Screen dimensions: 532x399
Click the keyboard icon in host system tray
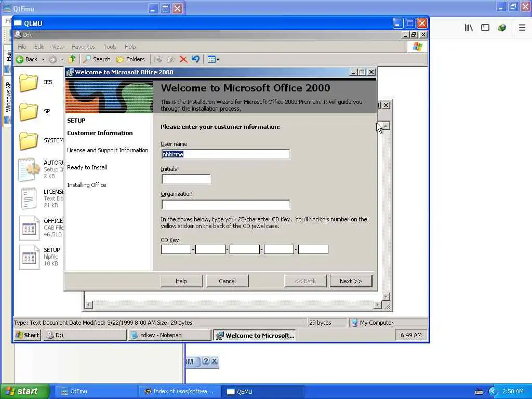point(479,392)
